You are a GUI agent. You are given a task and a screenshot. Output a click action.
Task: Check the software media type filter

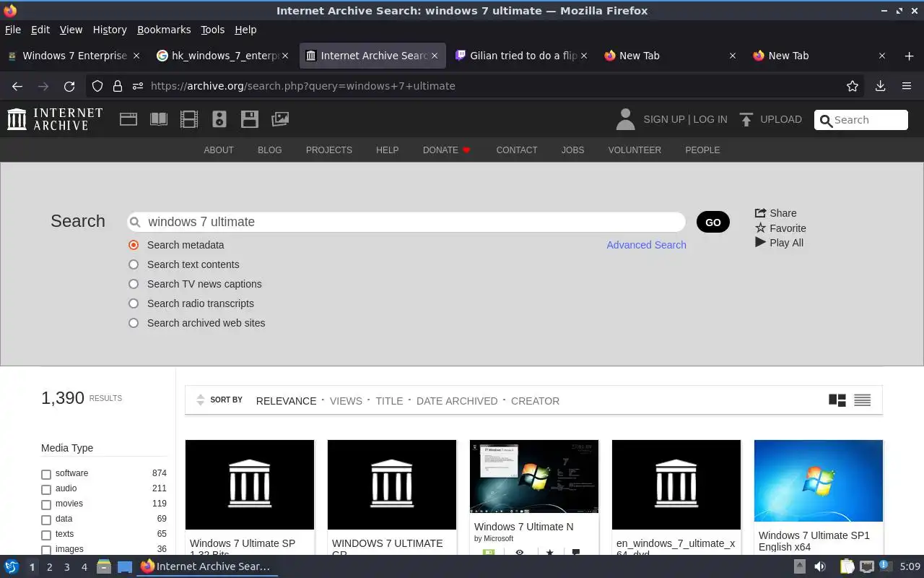click(46, 474)
